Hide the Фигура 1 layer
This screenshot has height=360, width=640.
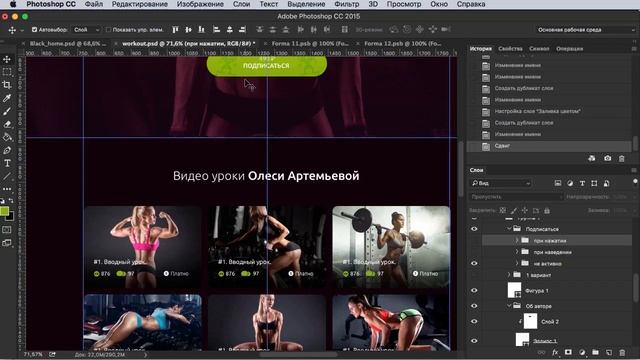pos(474,290)
